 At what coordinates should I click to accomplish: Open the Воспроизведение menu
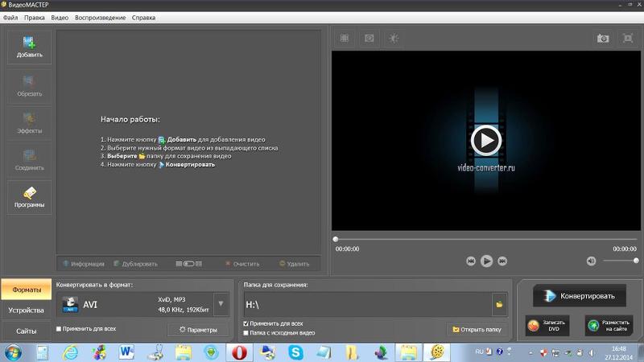point(100,18)
